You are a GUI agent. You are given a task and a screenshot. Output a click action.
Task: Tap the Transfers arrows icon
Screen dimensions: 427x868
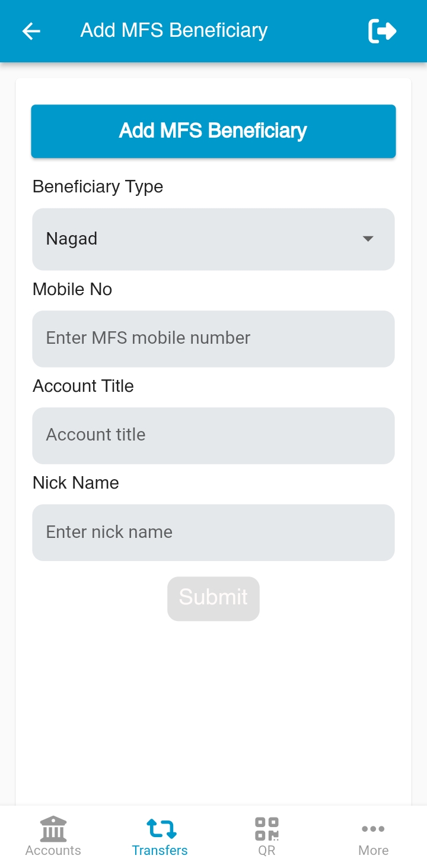point(160,828)
